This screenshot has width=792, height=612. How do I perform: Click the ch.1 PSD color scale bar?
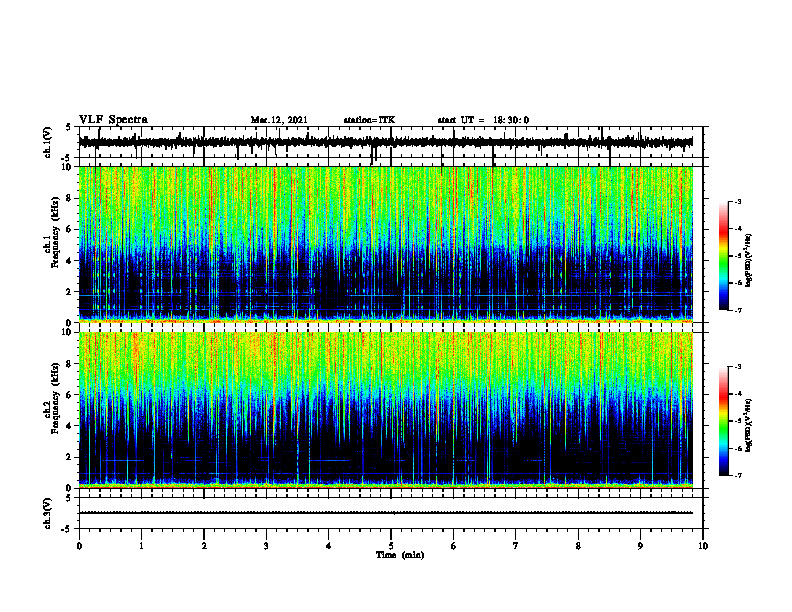723,256
